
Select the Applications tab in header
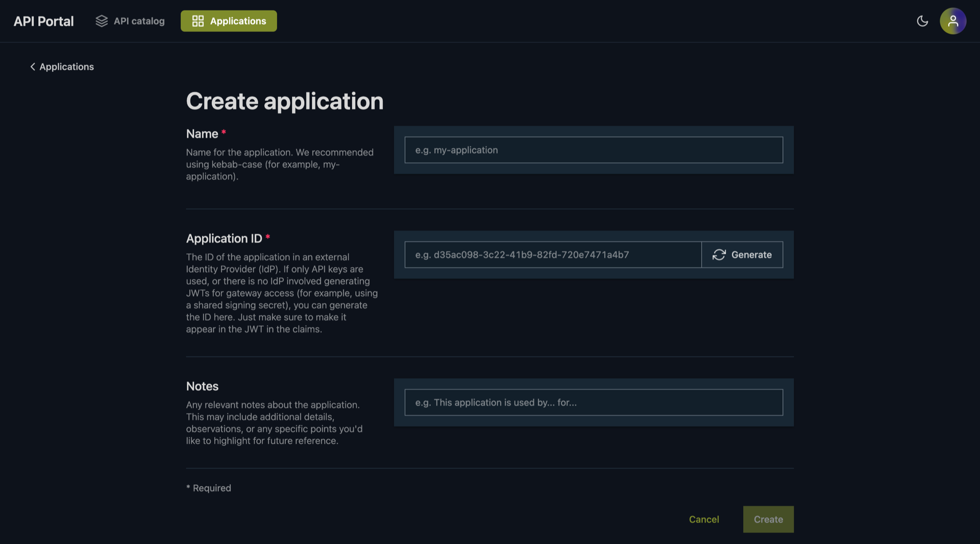tap(229, 21)
